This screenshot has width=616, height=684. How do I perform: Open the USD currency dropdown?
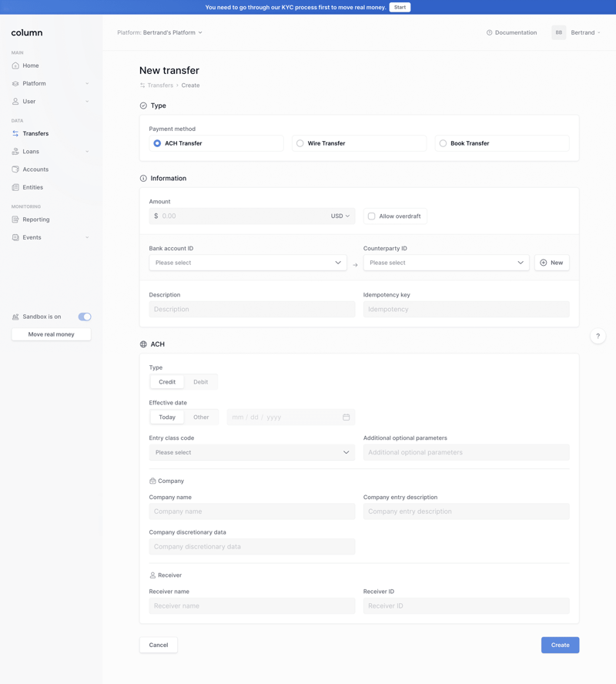point(340,216)
